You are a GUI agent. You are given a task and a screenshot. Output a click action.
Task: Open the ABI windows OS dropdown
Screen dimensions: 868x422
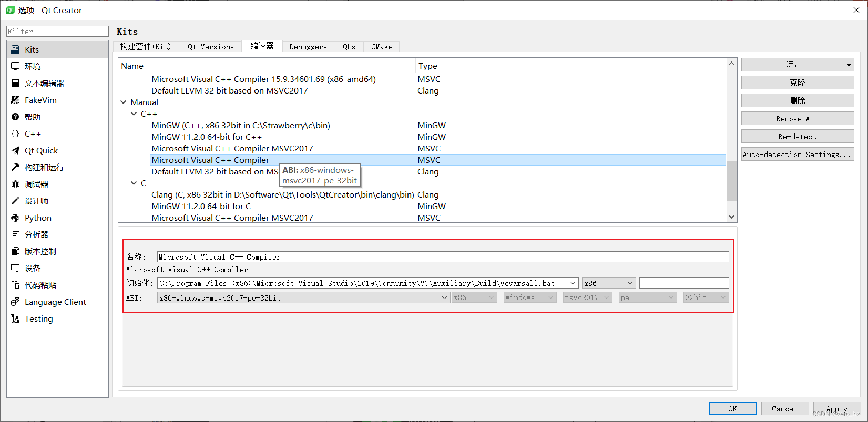pyautogui.click(x=530, y=297)
